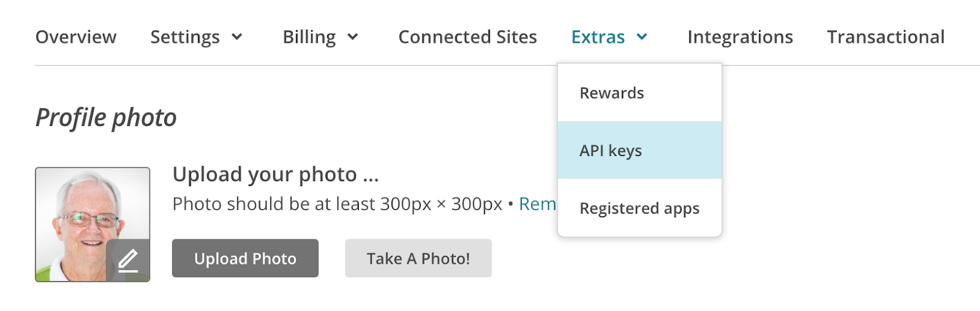Click the "Upload your photo ..." text
Viewport: 980px width, 311px height.
(x=276, y=174)
